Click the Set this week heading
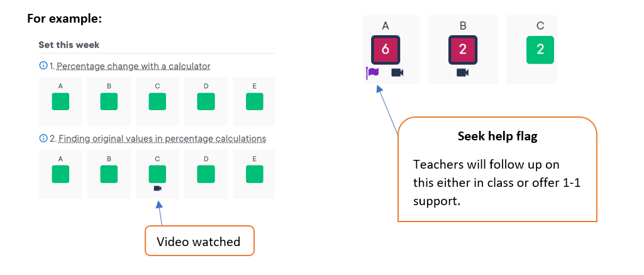 coord(69,45)
